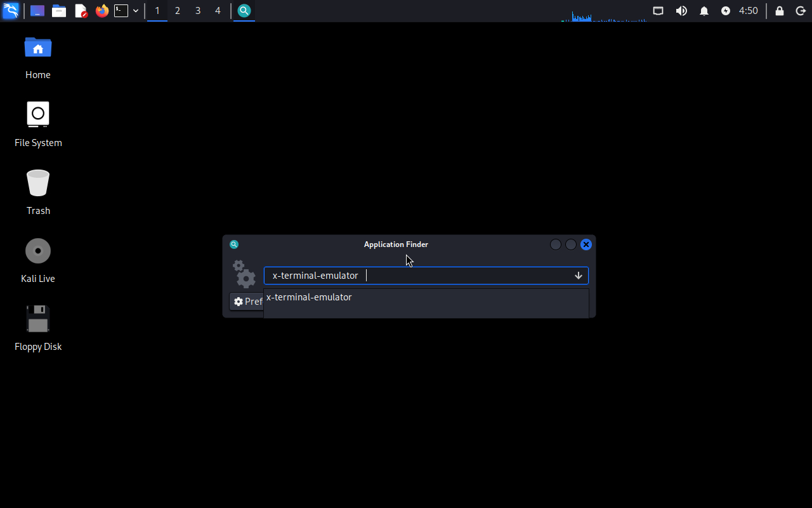Click the Show Desktop panel icon
Image resolution: width=812 pixels, height=508 pixels.
click(37, 11)
